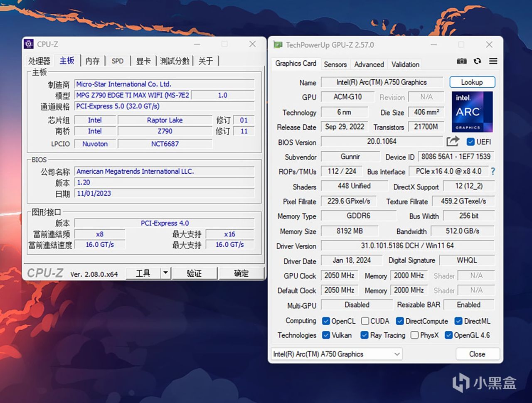Click the CPU-Z title bar icon
Viewport: 532px width, 403px height.
tap(29, 44)
